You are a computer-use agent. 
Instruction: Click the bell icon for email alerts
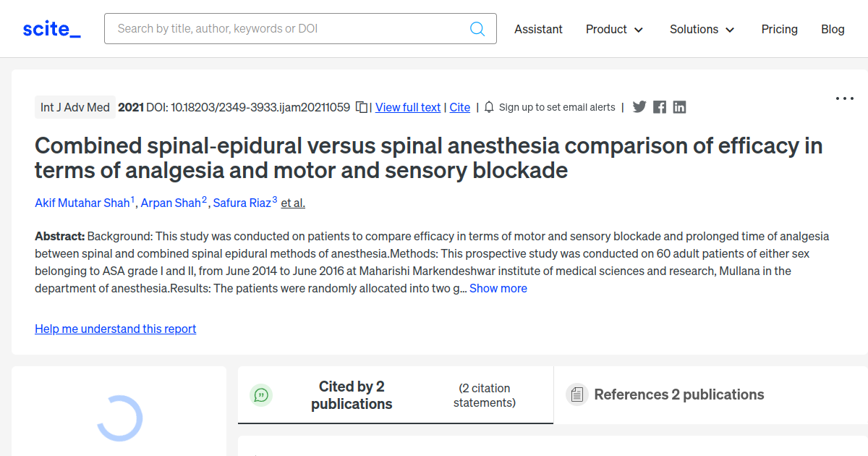[489, 106]
